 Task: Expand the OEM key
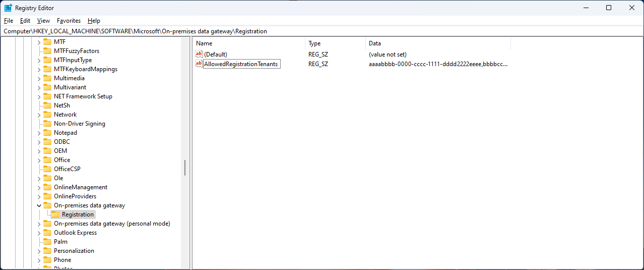click(39, 151)
